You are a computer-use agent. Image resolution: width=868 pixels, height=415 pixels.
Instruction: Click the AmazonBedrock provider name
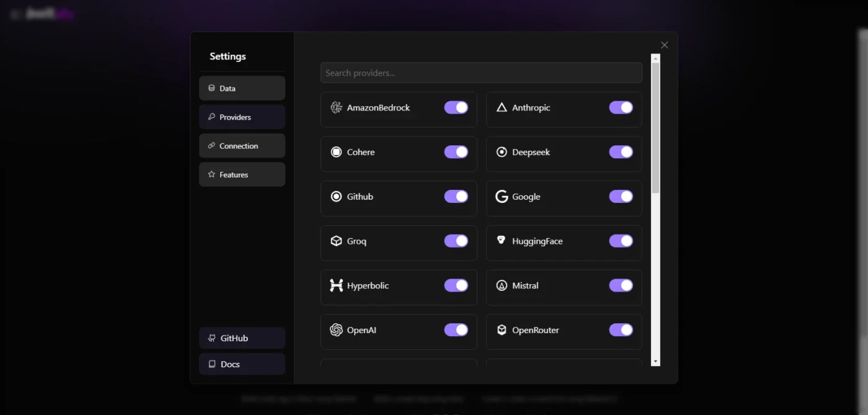[378, 107]
